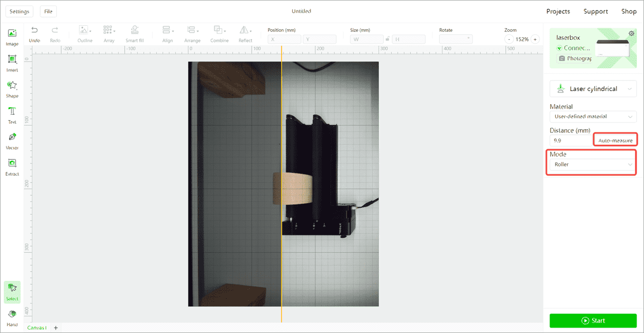Open the Settings menu

(x=19, y=11)
